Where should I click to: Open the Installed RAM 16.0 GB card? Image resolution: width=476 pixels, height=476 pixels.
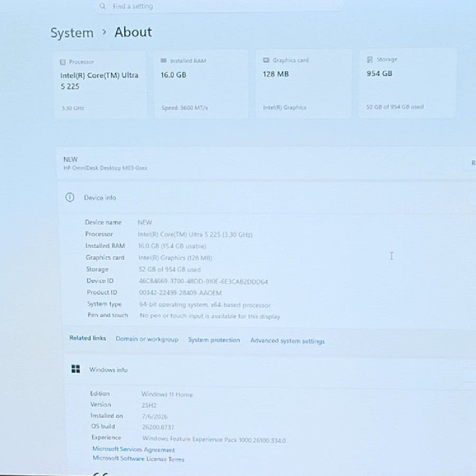[x=201, y=84]
